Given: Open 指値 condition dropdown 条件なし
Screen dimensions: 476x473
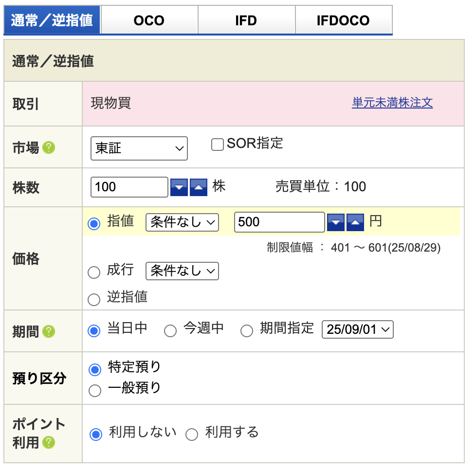Looking at the screenshot, I should (x=182, y=222).
